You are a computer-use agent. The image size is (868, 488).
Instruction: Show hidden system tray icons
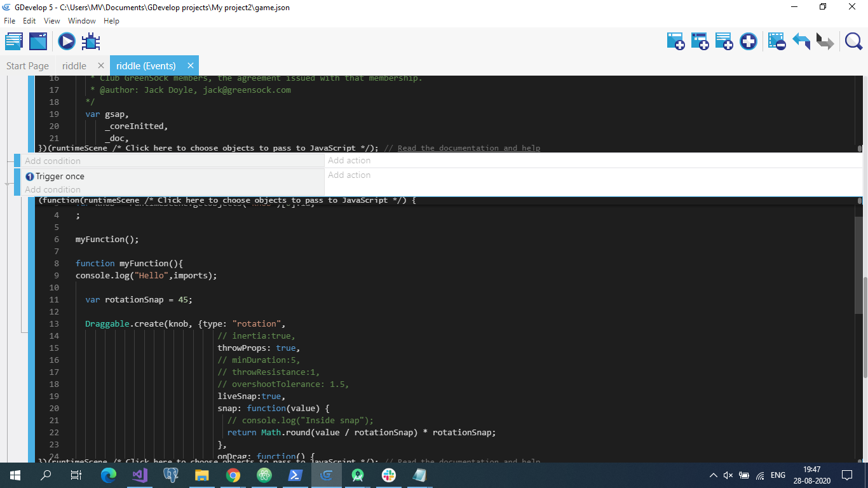[713, 475]
